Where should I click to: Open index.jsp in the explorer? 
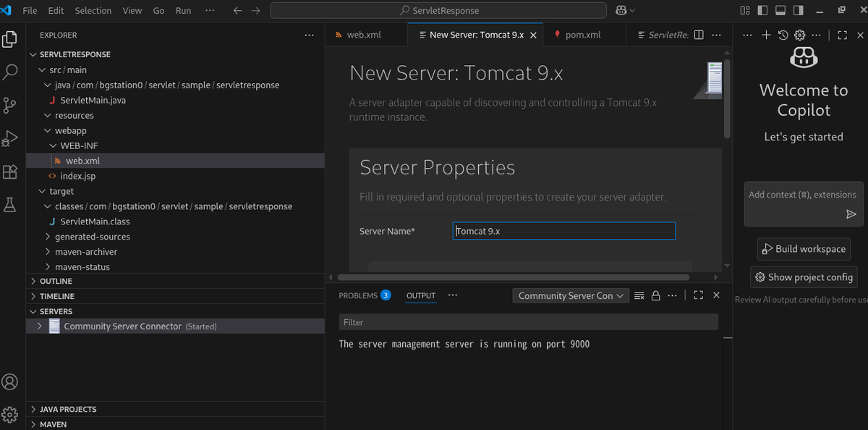tap(78, 176)
